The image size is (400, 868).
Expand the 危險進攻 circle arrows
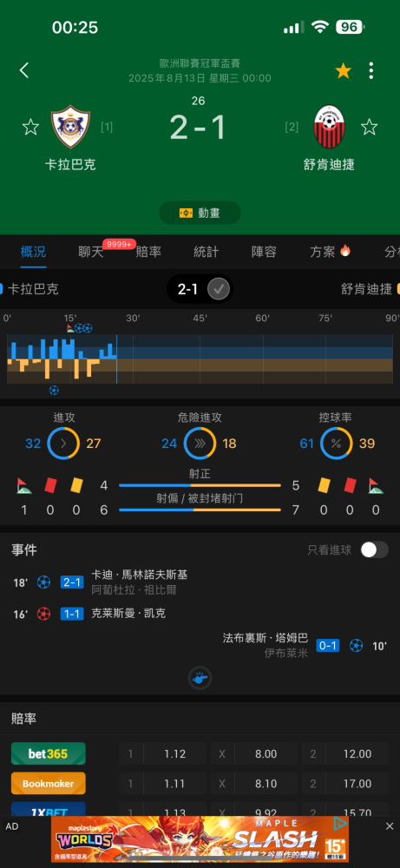click(200, 444)
